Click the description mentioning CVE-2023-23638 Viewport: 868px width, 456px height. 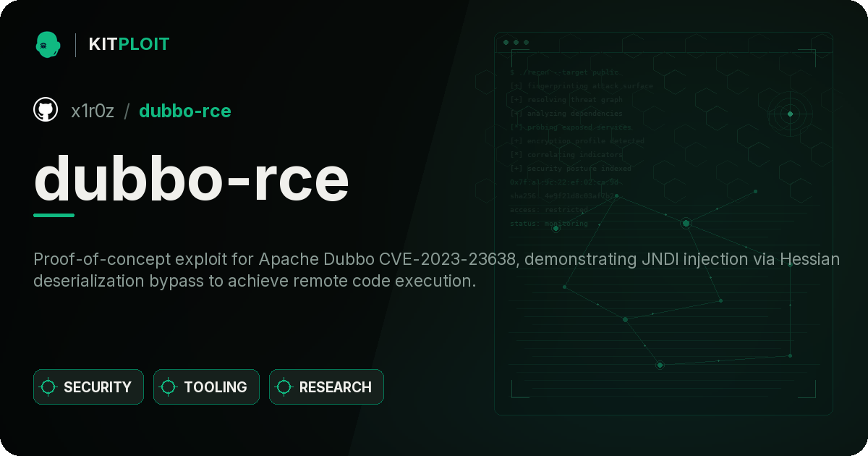click(437, 270)
